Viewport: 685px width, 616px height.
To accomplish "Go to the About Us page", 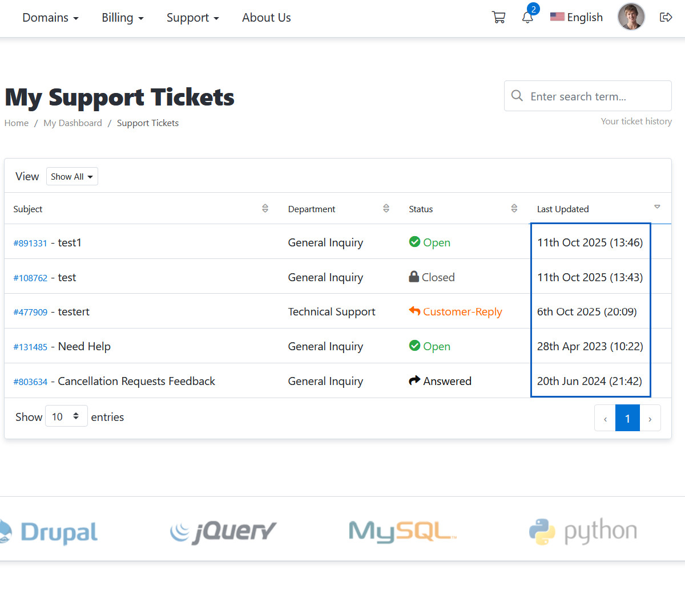I will coord(266,18).
